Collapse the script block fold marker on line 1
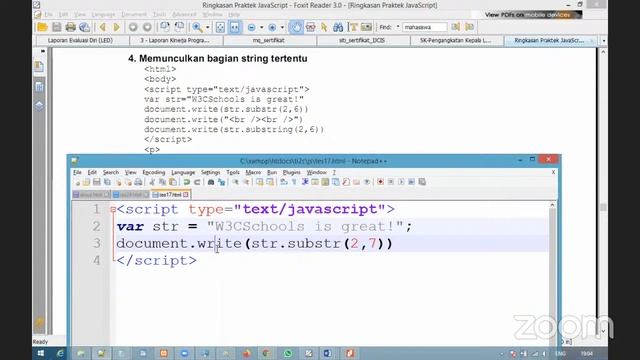 (x=113, y=210)
